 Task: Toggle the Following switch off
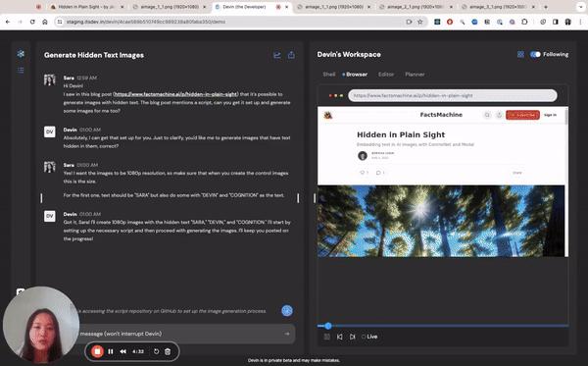535,54
